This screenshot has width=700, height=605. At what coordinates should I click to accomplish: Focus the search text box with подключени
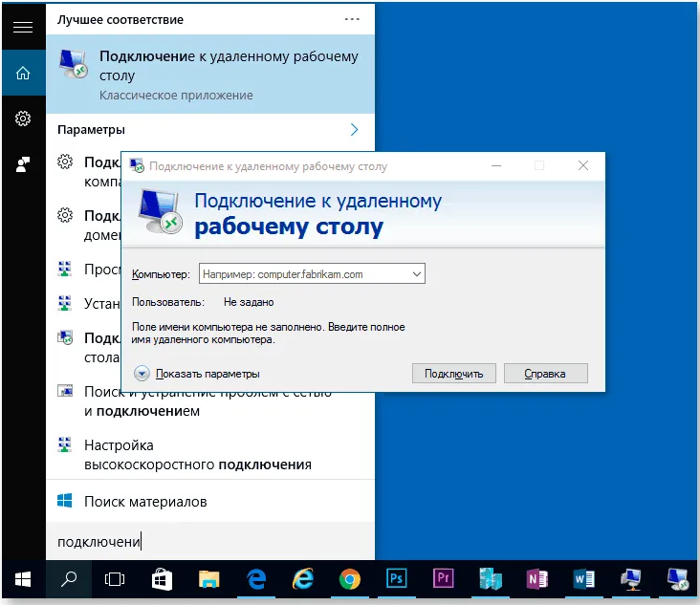point(210,541)
